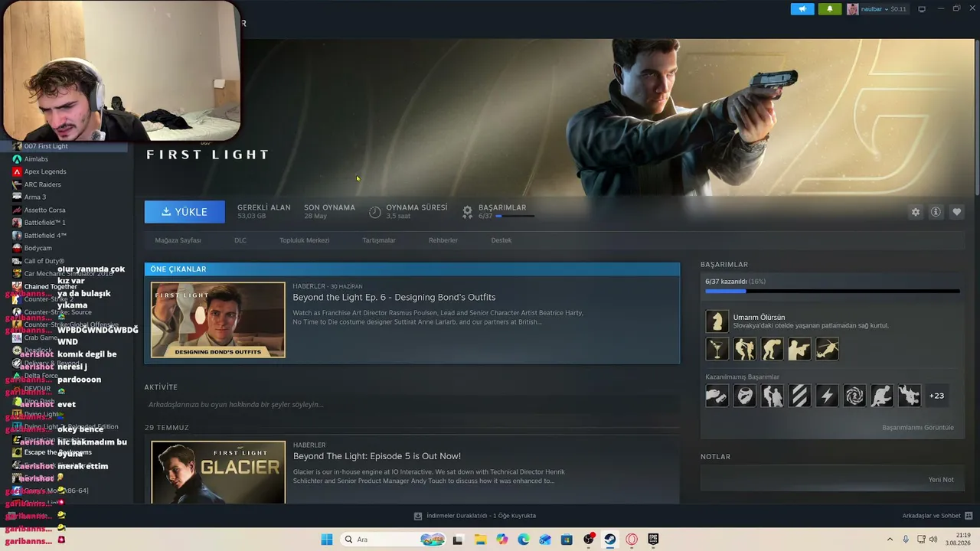
Task: Select the spiral locked achievement icon
Action: coord(854,396)
